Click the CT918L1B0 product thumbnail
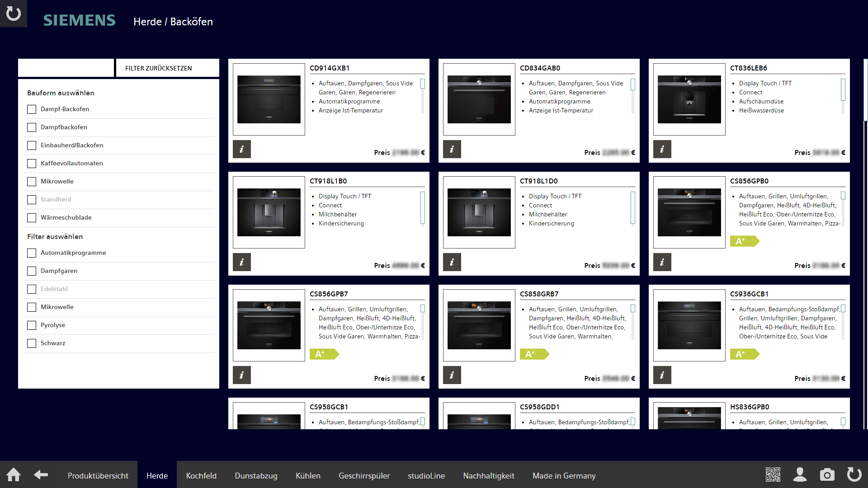 269,212
